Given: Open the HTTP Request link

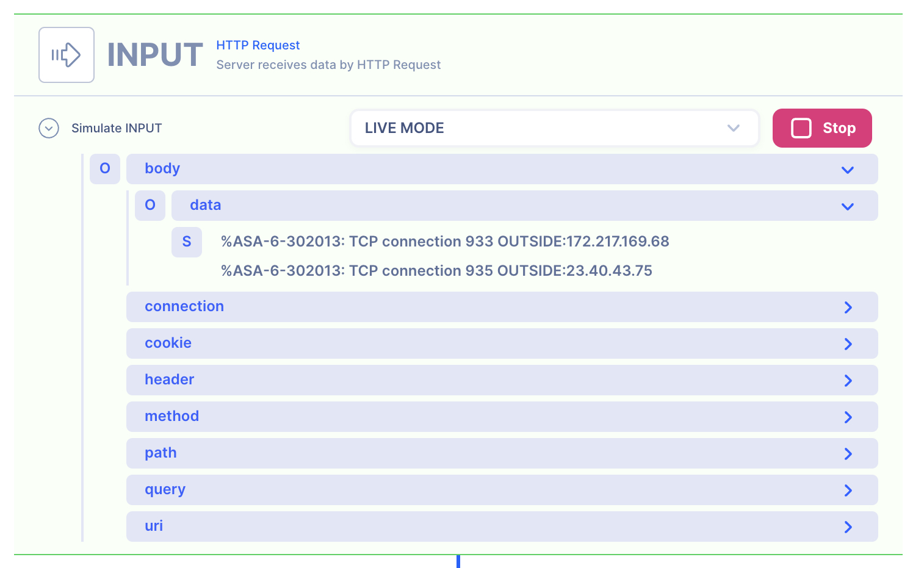Looking at the screenshot, I should [x=258, y=45].
